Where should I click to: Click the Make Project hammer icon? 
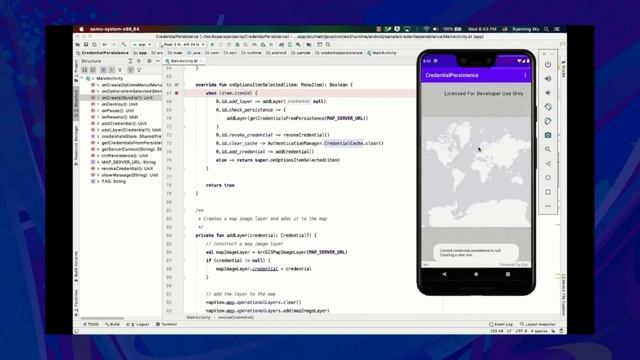click(x=124, y=44)
